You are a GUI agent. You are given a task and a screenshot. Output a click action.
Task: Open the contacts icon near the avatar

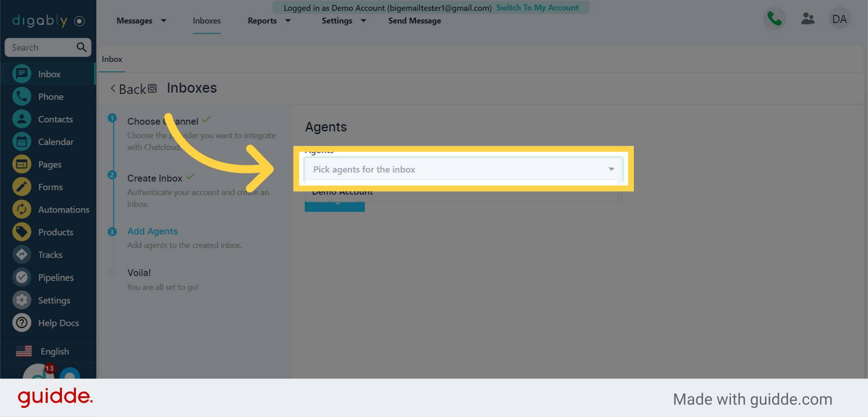pyautogui.click(x=807, y=19)
